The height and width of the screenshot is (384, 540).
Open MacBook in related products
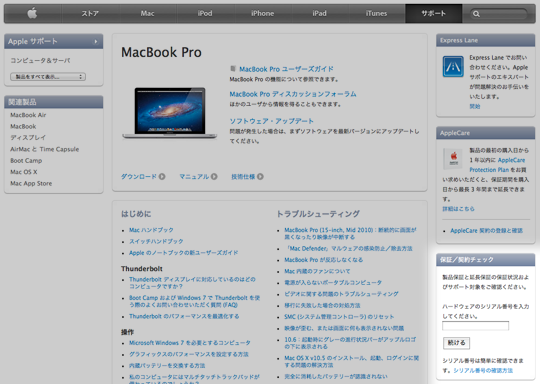pos(23,126)
